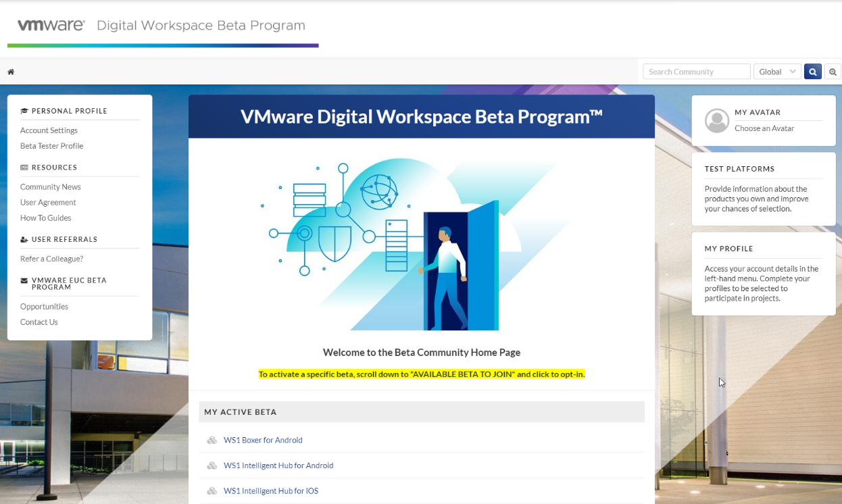Click Contact Us in the sidebar
Image resolution: width=842 pixels, height=504 pixels.
39,322
